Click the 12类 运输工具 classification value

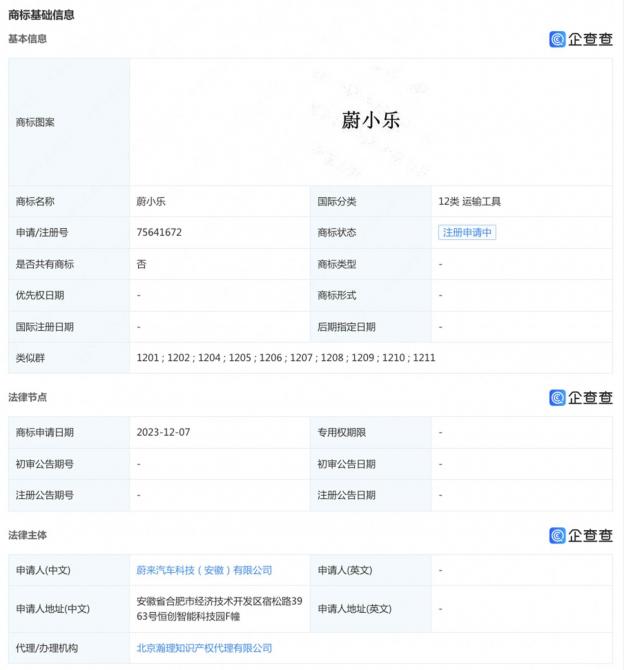469,201
